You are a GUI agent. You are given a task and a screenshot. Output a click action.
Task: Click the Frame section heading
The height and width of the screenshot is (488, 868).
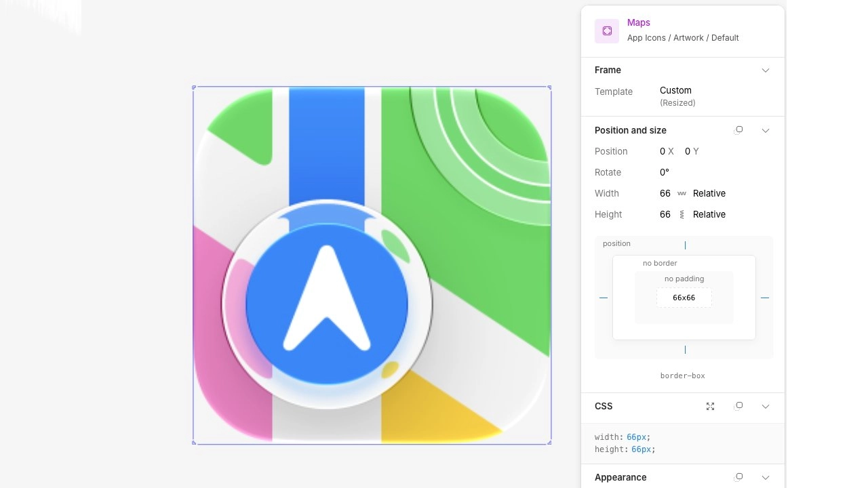tap(608, 70)
